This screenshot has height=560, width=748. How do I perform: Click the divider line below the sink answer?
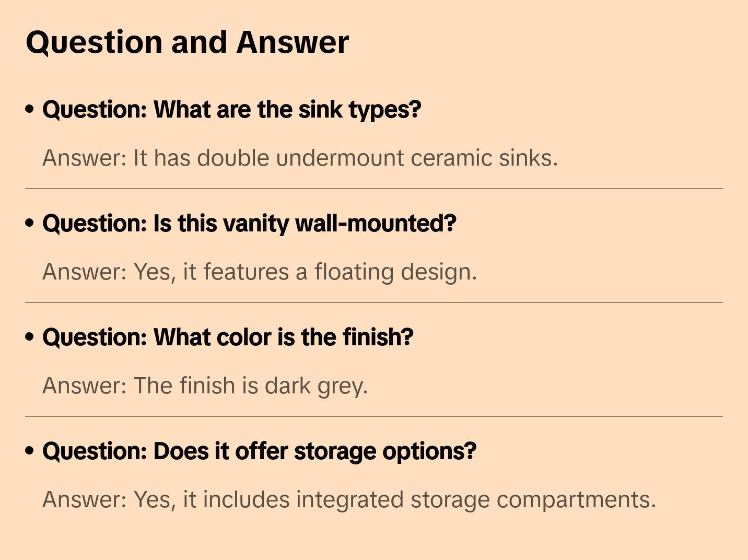374,189
